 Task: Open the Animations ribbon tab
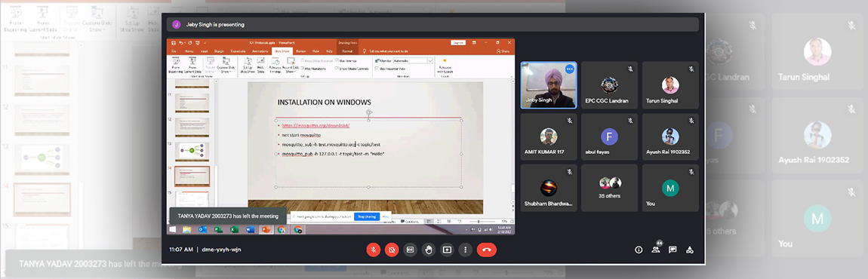(x=260, y=51)
